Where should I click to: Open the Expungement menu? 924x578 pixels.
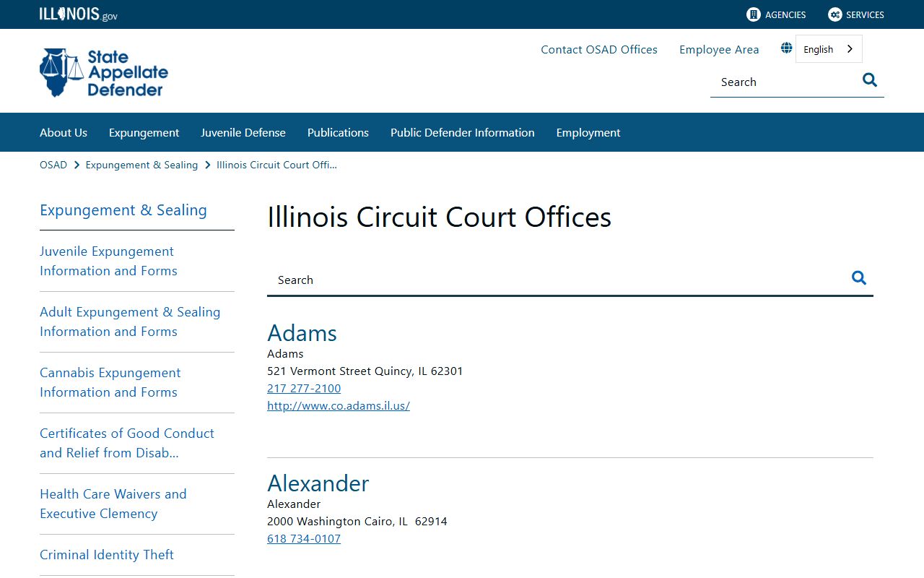tap(144, 132)
